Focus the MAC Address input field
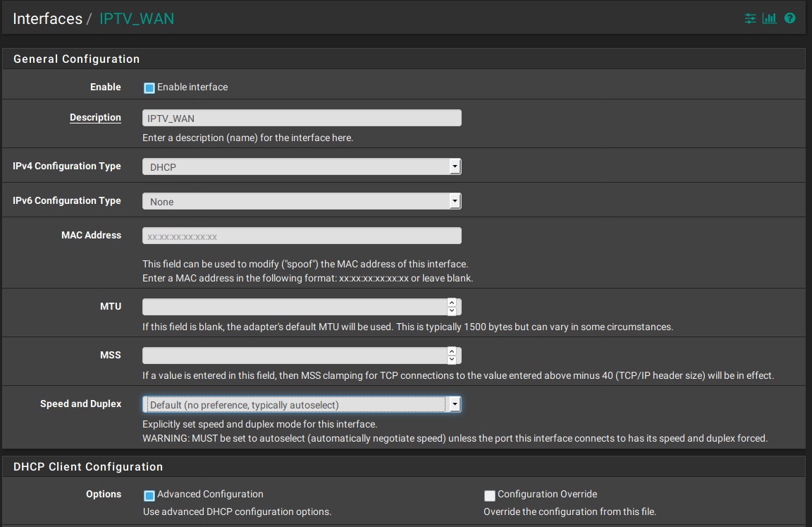 click(x=302, y=236)
